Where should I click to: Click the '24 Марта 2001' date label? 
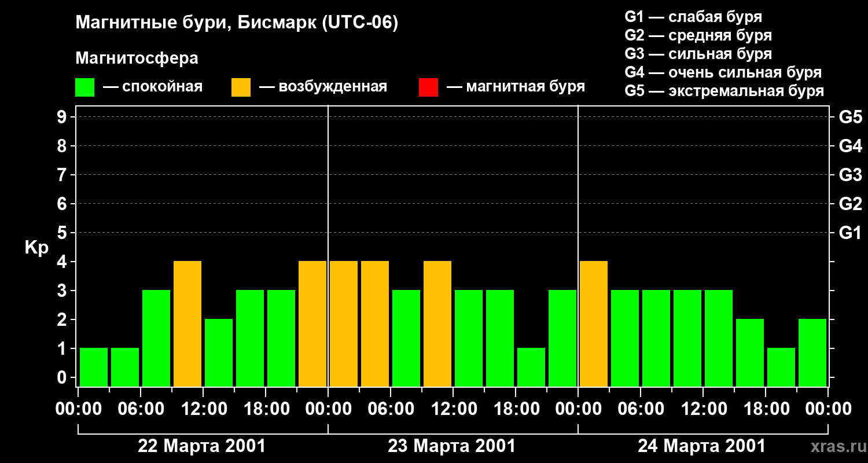coord(702,446)
